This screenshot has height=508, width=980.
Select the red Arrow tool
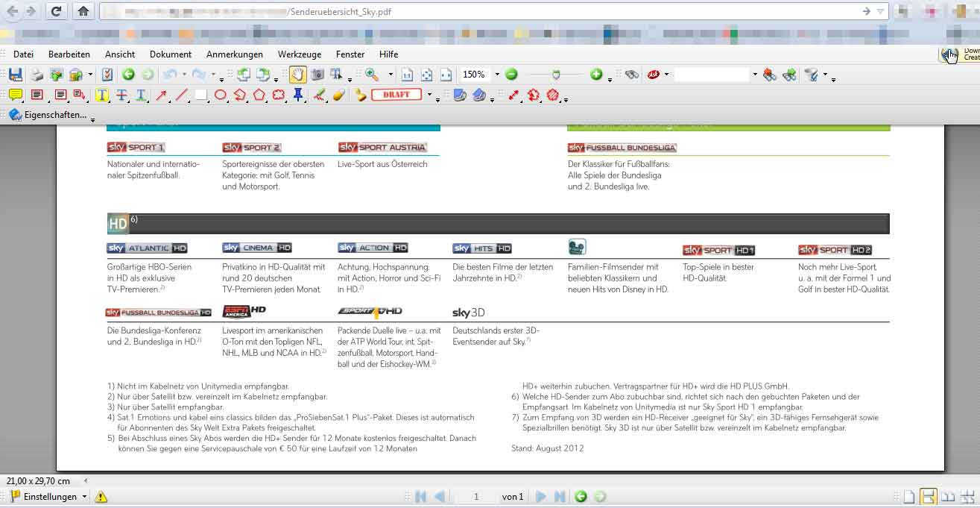tap(161, 95)
